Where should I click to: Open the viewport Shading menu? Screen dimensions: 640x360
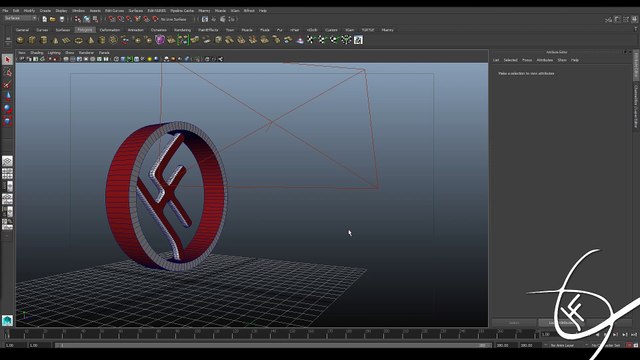37,53
